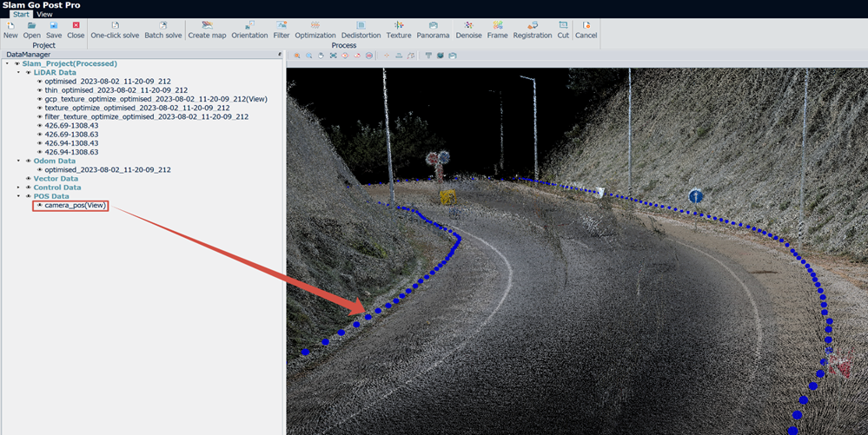Run the Denoise tool

[x=468, y=30]
